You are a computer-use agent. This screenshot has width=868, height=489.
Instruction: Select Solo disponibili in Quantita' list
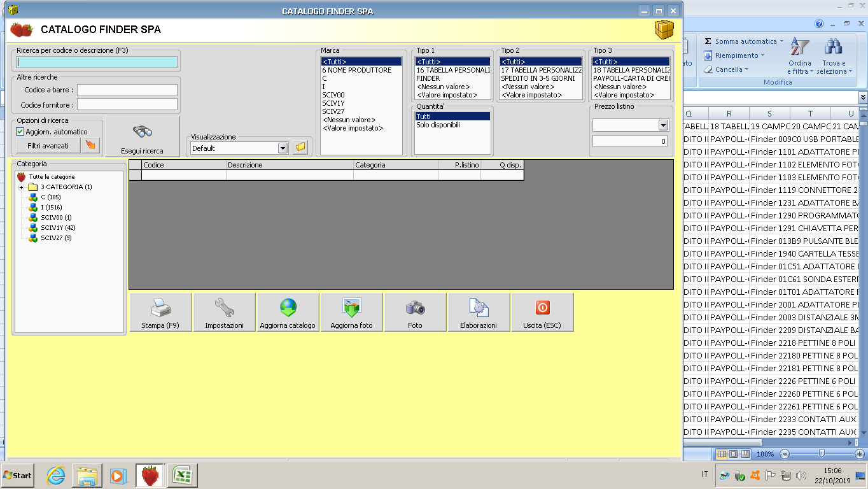point(452,125)
